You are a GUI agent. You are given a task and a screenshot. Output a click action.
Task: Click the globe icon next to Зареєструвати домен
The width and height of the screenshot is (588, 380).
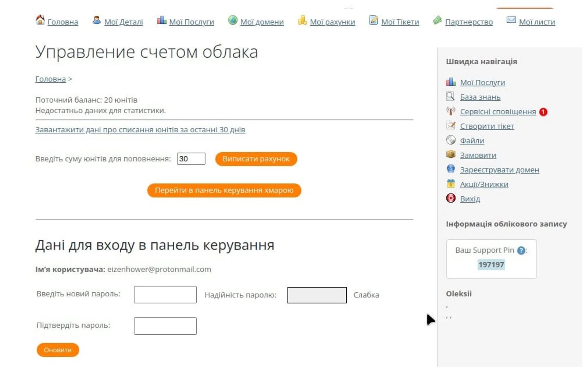click(x=451, y=169)
